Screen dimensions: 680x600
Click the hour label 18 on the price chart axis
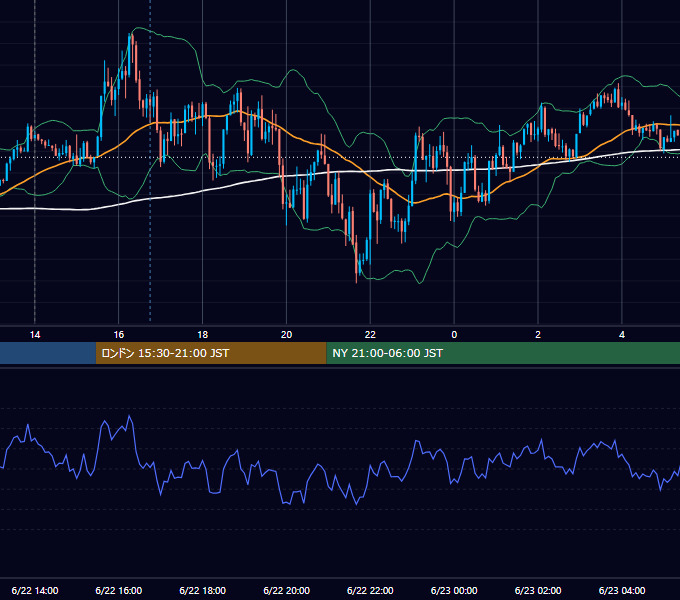pos(203,335)
